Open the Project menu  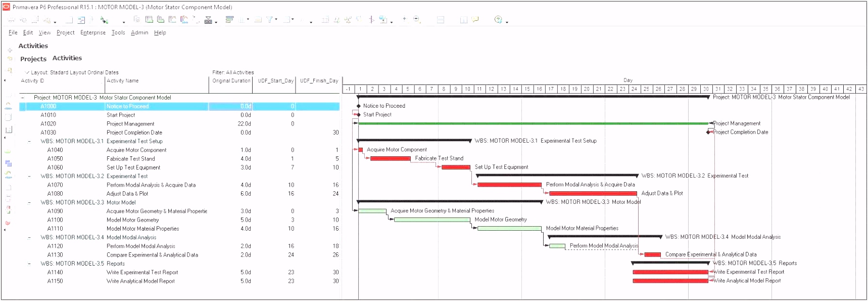66,32
